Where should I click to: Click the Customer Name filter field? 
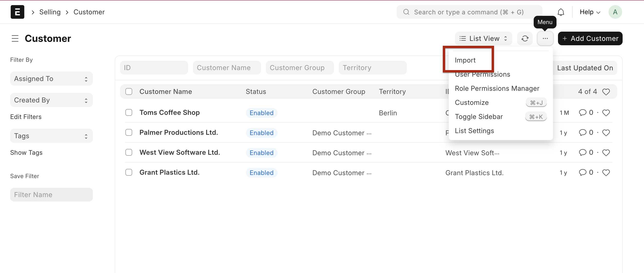point(226,68)
